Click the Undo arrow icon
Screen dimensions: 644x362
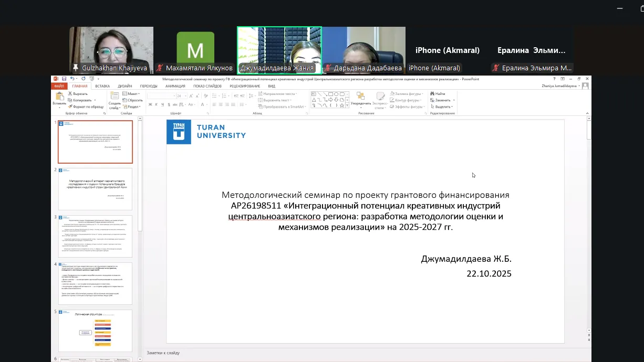pos(72,79)
